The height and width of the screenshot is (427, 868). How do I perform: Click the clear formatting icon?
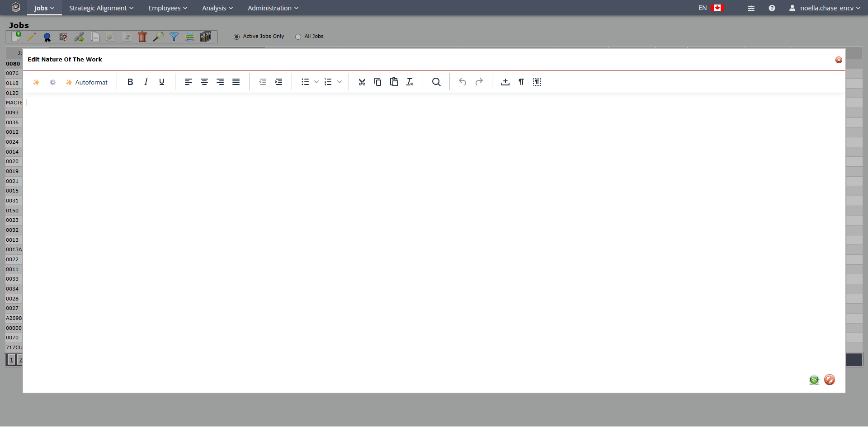coord(409,82)
